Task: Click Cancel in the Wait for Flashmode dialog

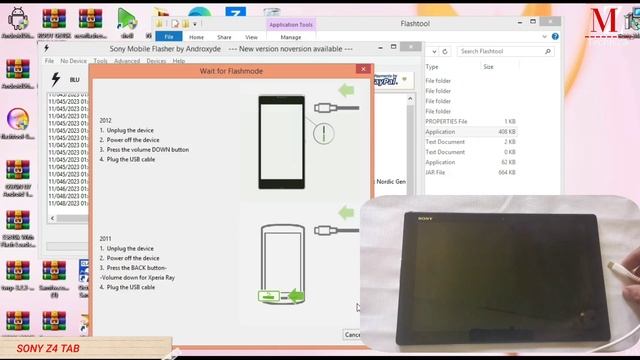Action: [x=352, y=335]
